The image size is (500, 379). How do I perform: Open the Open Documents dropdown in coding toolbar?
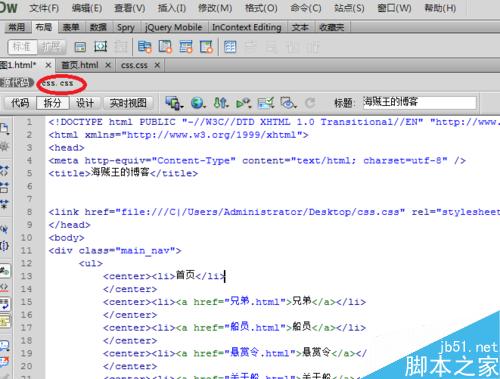click(x=4, y=128)
